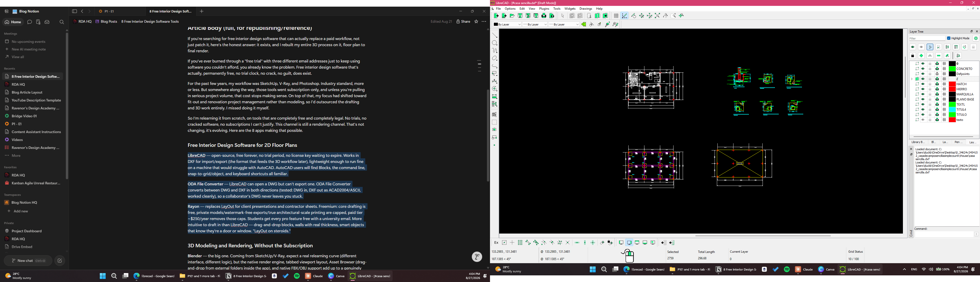Open the line type By Layer dropdown
Image resolution: width=980 pixels, height=282 pixels.
(x=564, y=24)
